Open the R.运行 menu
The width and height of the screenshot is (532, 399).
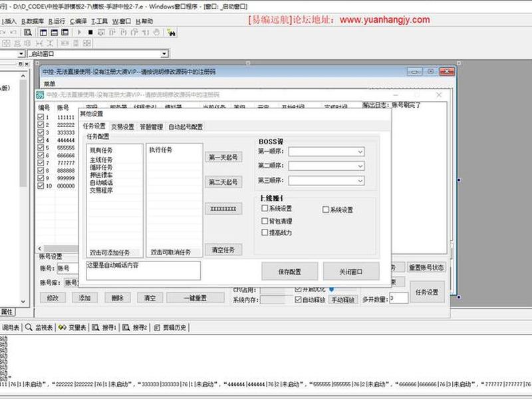57,21
